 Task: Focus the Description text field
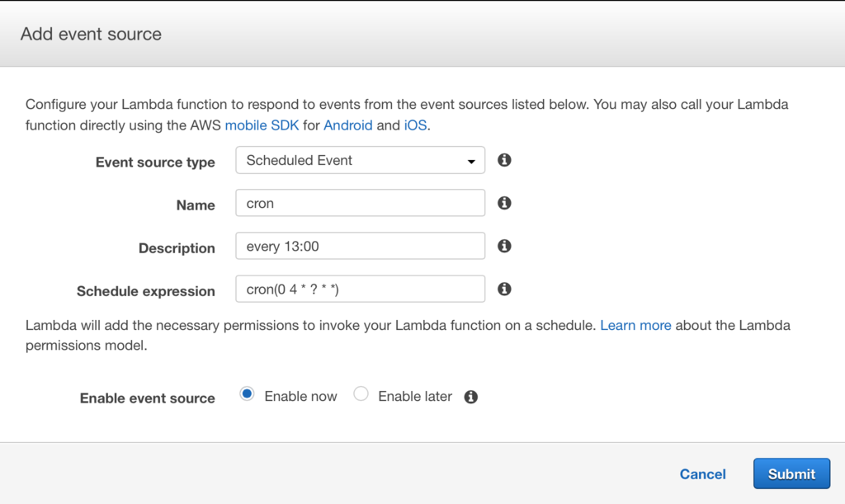(x=360, y=246)
